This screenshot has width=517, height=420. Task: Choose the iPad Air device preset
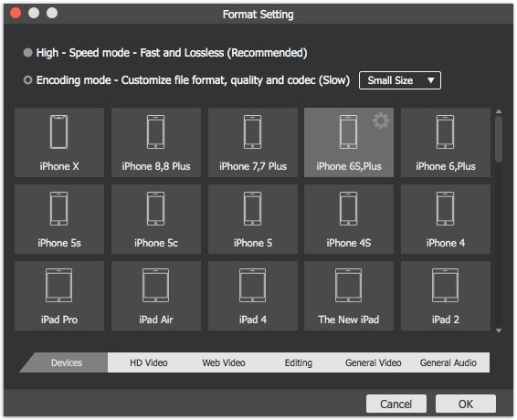point(156,296)
